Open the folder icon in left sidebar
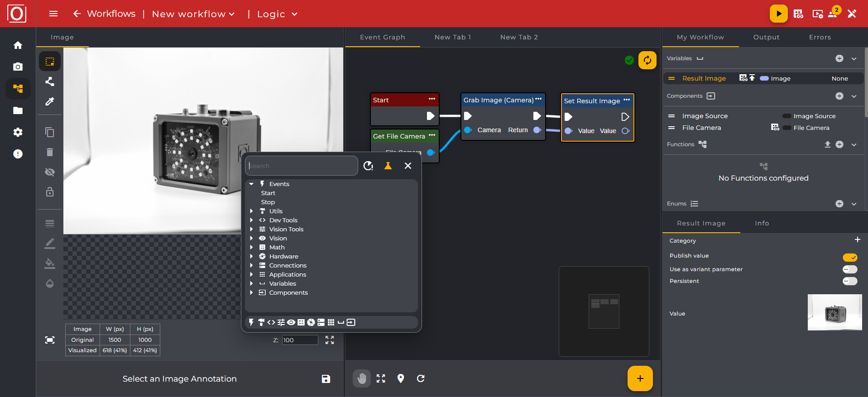Viewport: 868px width, 397px height. [x=18, y=110]
